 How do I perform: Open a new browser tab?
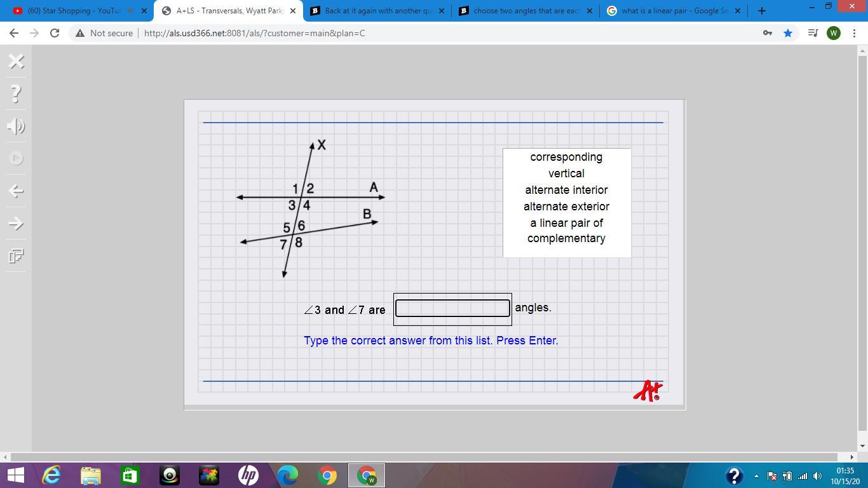[x=761, y=11]
